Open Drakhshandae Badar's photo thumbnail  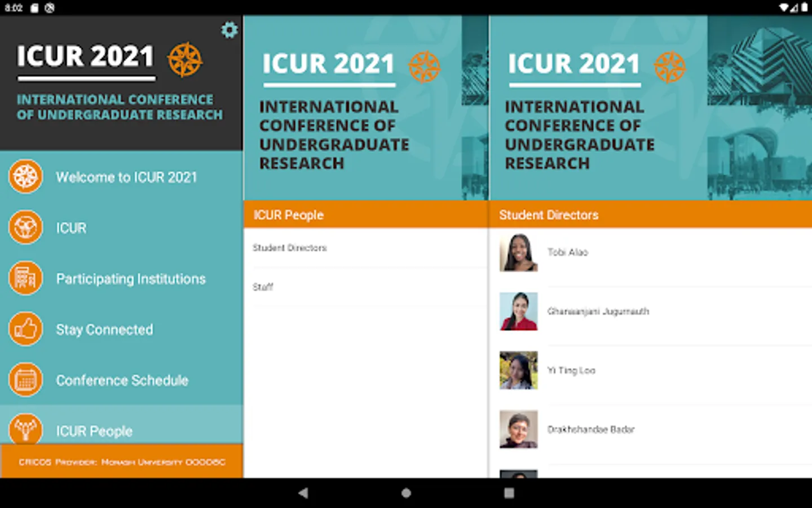518,430
